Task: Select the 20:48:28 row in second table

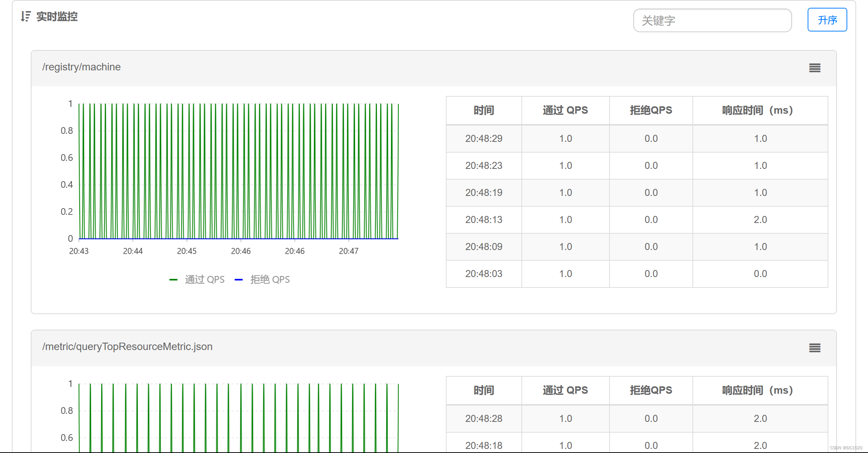Action: point(484,419)
